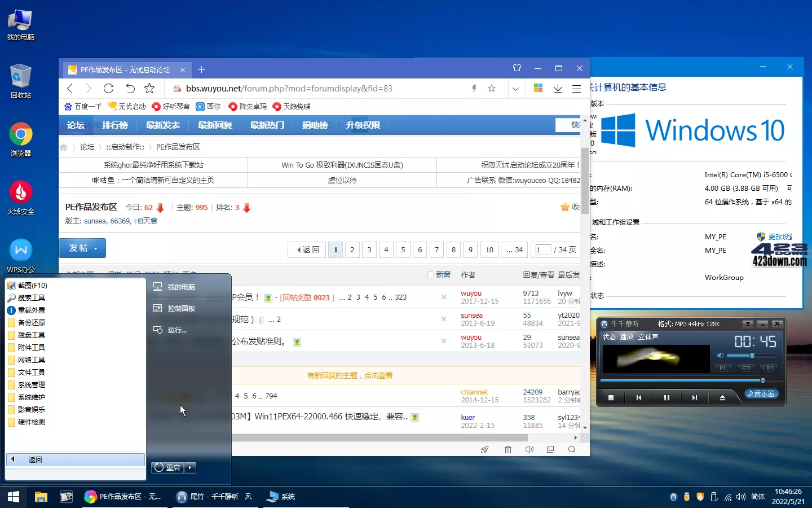This screenshot has height=508, width=812.
Task: Open page 3 of the forum listing
Action: click(369, 249)
